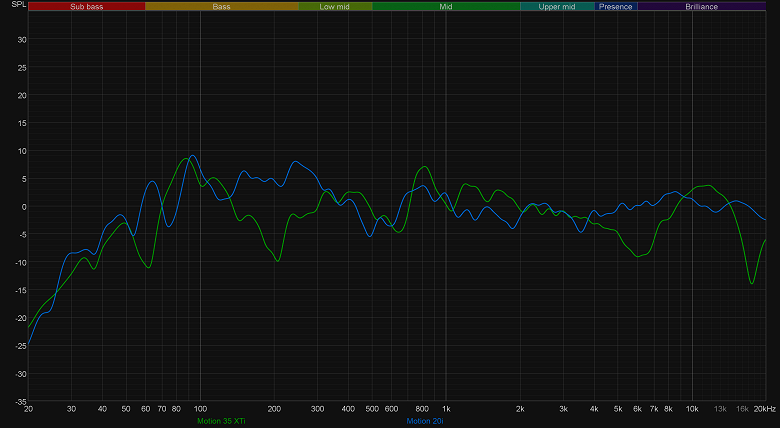Click the 1k frequency axis label
Screen dimensions: 780x428
click(x=446, y=409)
